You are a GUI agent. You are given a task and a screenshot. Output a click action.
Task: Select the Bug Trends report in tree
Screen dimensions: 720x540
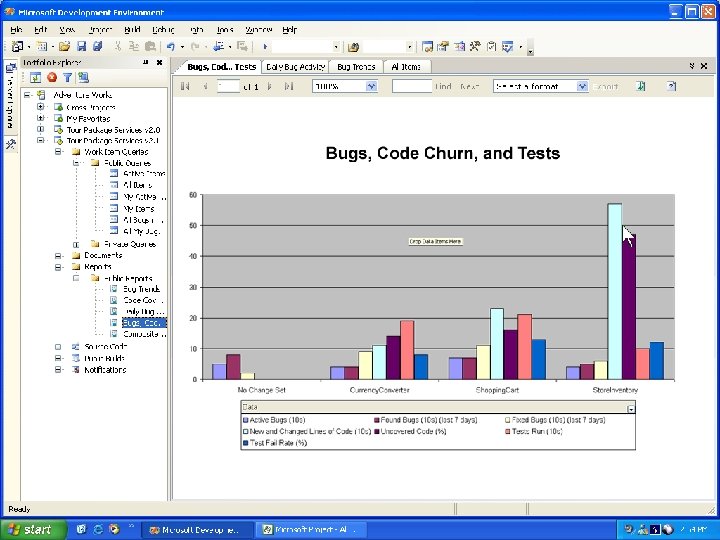(141, 289)
